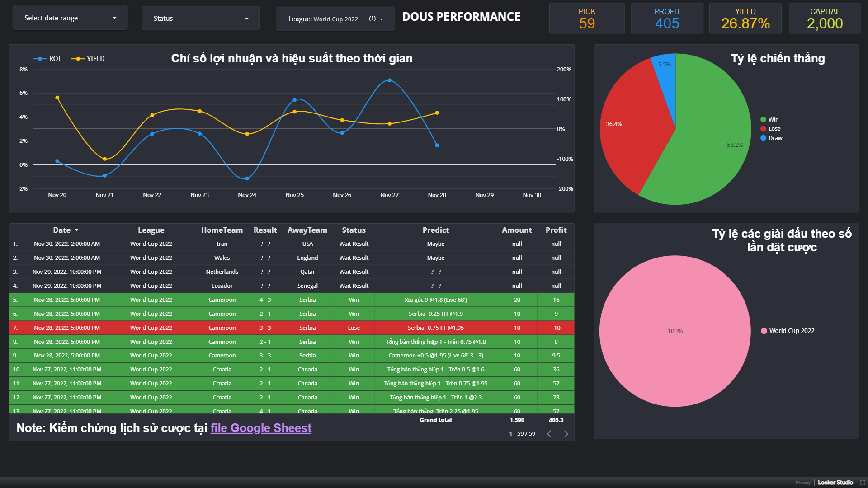Enter fullscreen mode via corner icon
The width and height of the screenshot is (868, 488).
click(862, 483)
